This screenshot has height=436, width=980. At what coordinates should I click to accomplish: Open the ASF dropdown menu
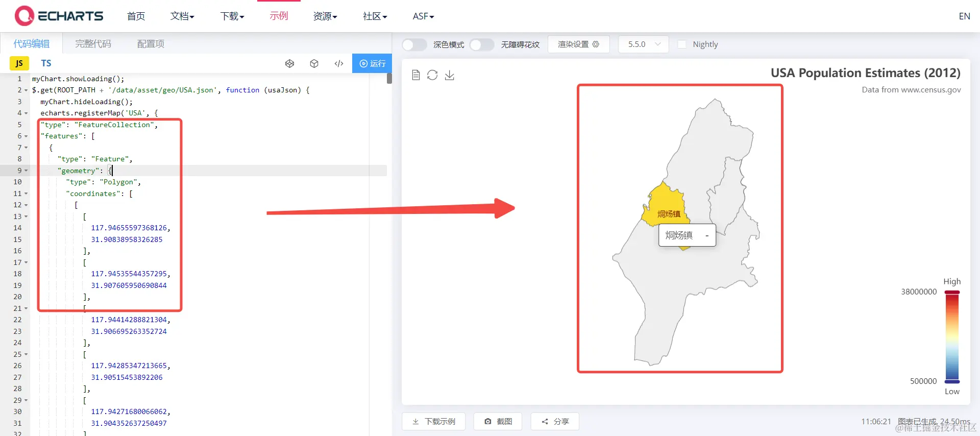click(x=423, y=16)
